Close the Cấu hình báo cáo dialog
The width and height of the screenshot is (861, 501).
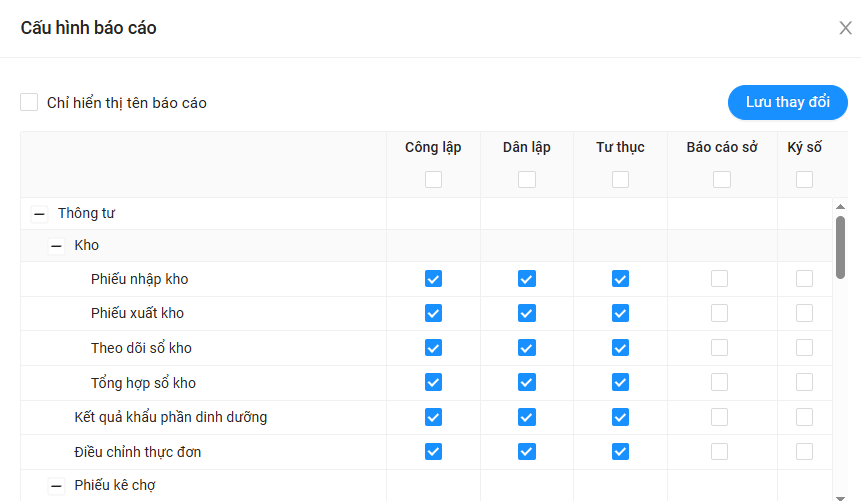click(x=845, y=28)
